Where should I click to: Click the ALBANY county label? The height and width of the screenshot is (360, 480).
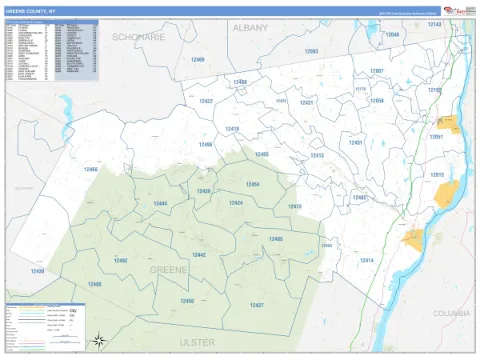coord(250,28)
